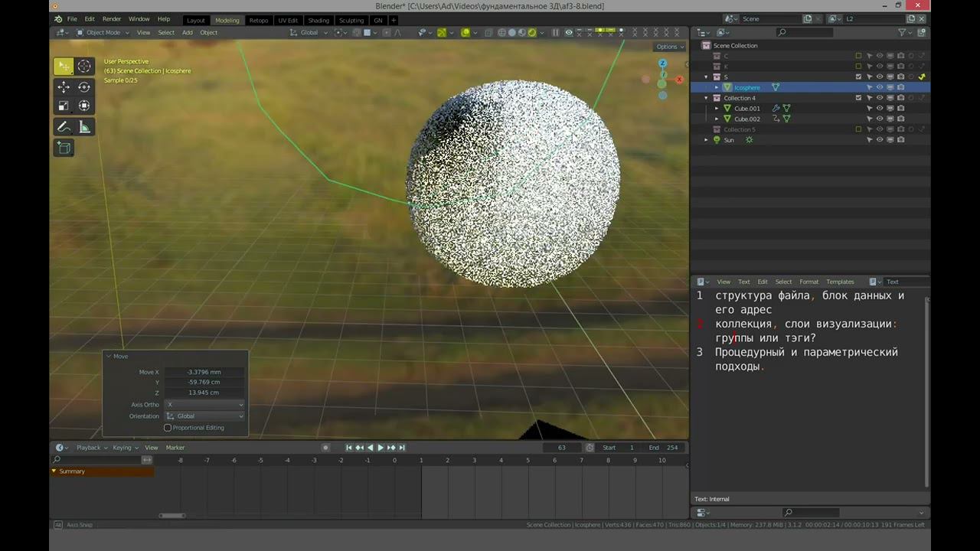
Task: Enable collection K checkbox
Action: [858, 66]
